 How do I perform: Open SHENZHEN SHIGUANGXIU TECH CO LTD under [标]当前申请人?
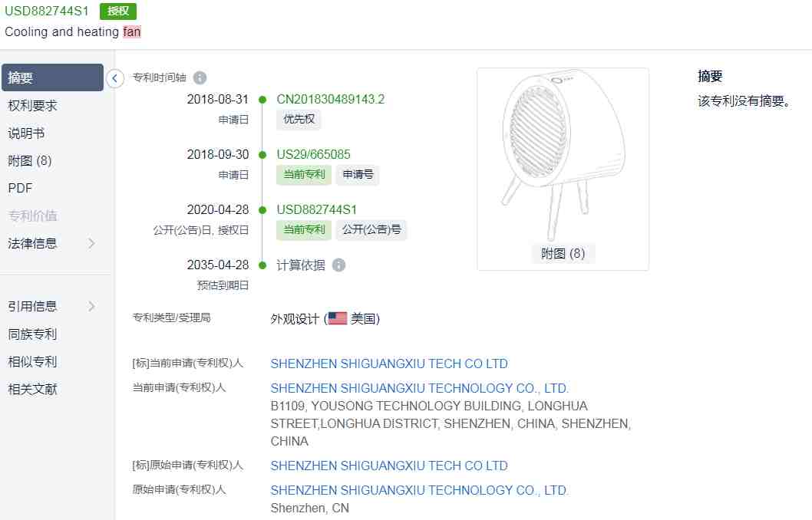[389, 364]
